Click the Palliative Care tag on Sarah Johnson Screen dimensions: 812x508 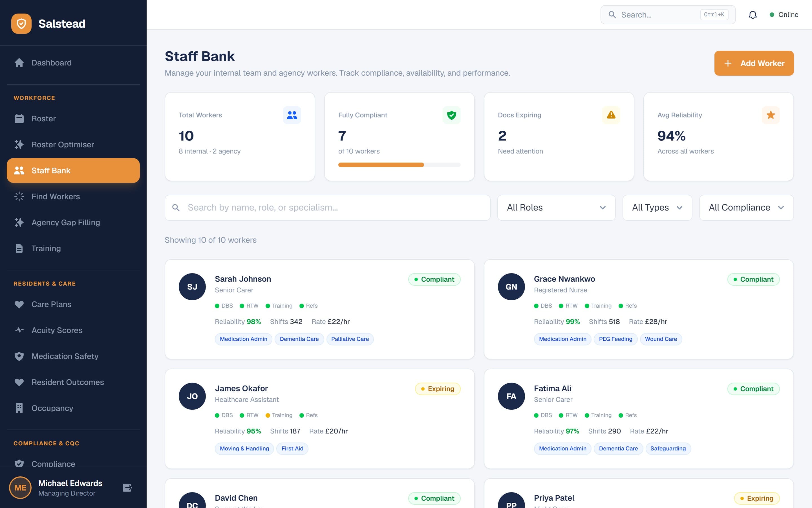350,339
